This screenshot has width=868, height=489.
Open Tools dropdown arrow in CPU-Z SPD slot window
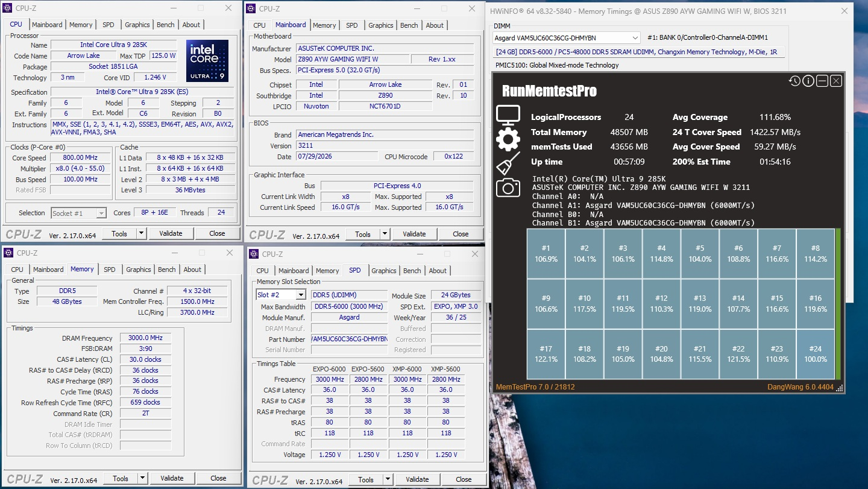coord(388,479)
